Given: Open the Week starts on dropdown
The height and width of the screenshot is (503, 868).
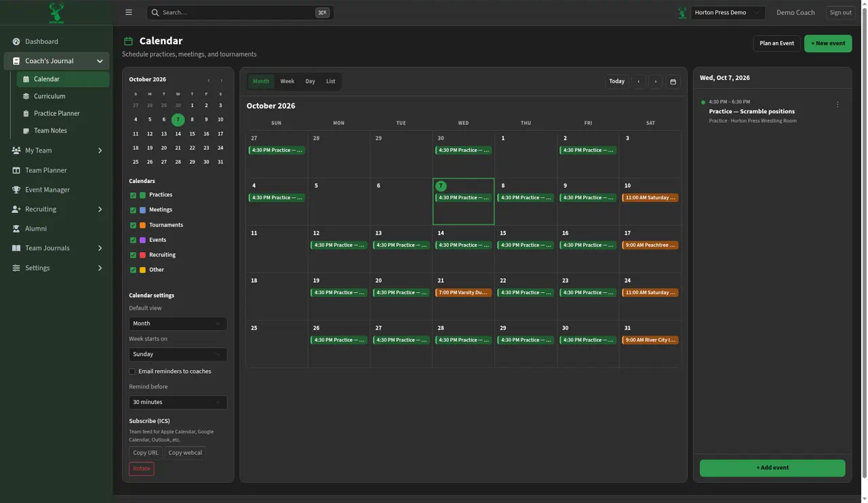Looking at the screenshot, I should [x=178, y=354].
